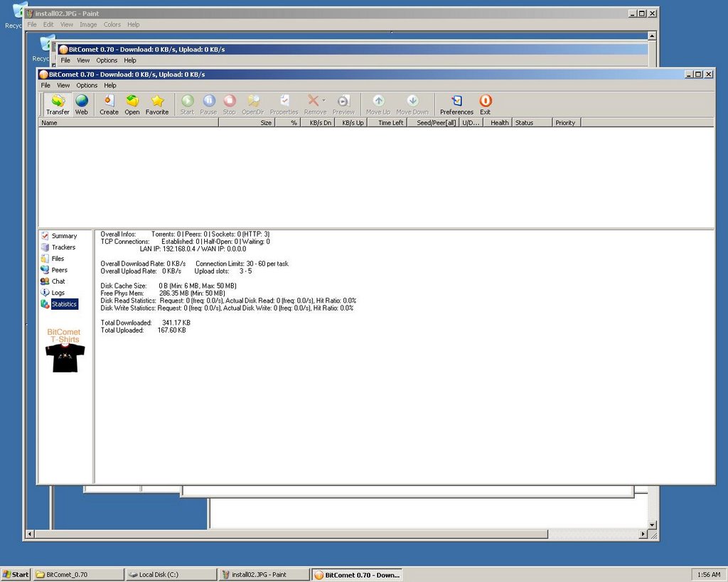Click the Windows Start button
Viewport: 728px width, 582px height.
tap(16, 575)
